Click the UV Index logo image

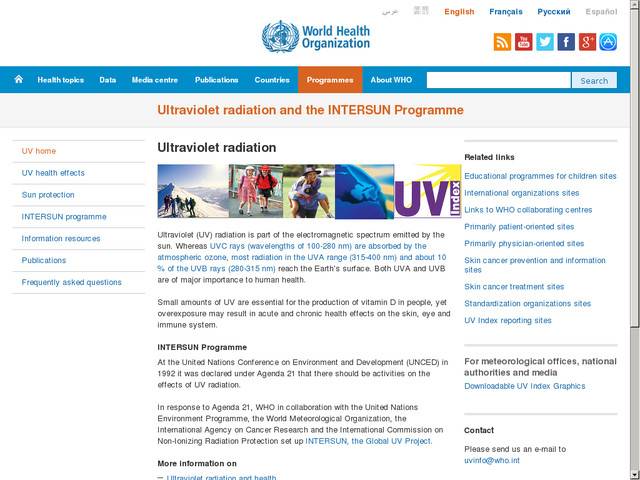click(x=428, y=191)
